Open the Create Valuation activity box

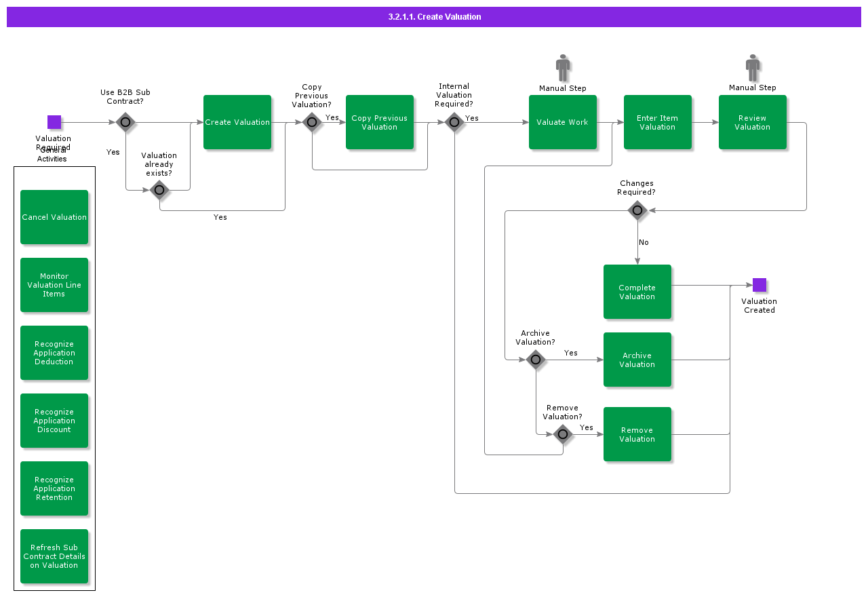click(x=237, y=122)
